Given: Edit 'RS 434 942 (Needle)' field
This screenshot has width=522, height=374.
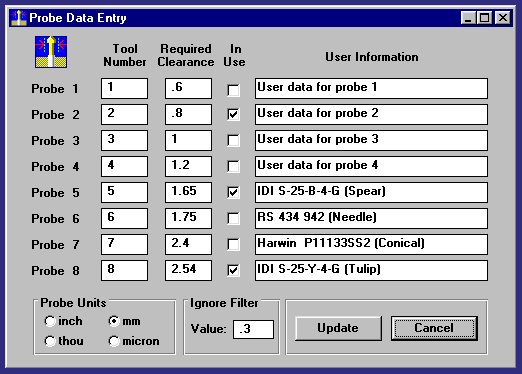Looking at the screenshot, I should coord(371,218).
